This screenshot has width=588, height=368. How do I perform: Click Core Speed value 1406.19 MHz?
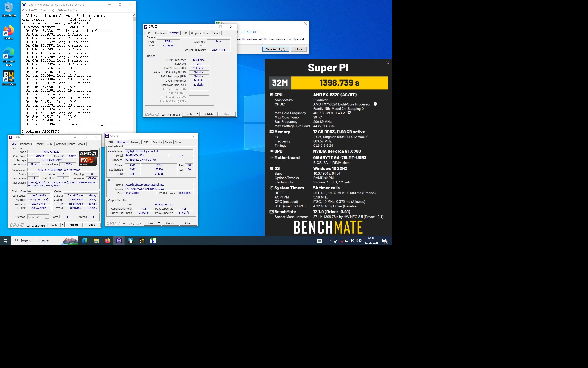39,195
